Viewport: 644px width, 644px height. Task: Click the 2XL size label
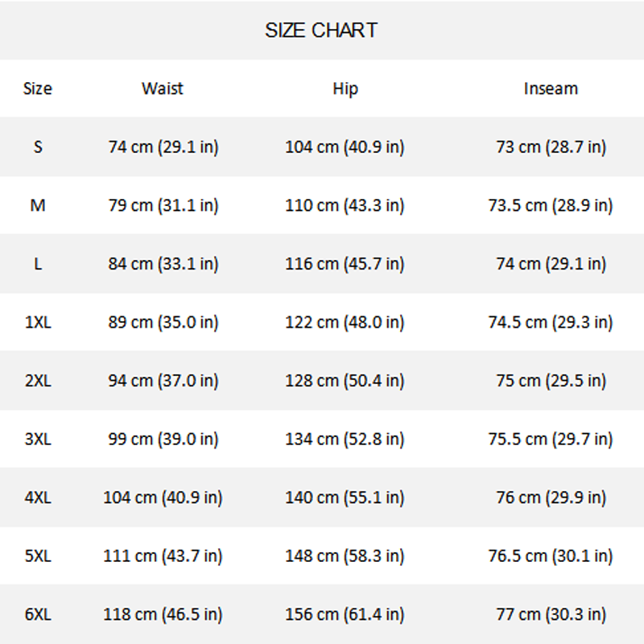(x=38, y=381)
